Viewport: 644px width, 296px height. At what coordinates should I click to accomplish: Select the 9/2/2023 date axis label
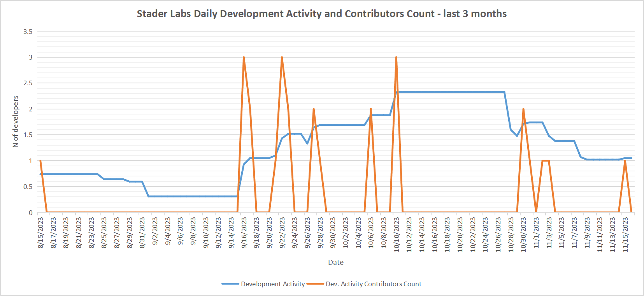[x=155, y=231]
